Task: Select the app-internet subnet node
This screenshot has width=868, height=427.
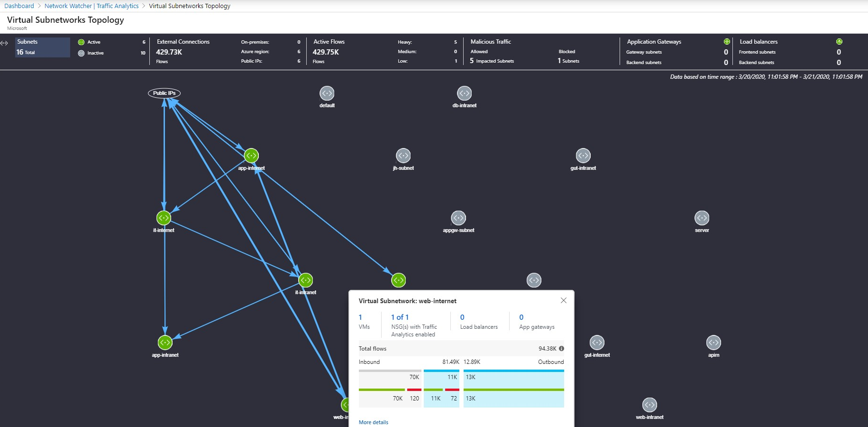Action: pyautogui.click(x=251, y=155)
